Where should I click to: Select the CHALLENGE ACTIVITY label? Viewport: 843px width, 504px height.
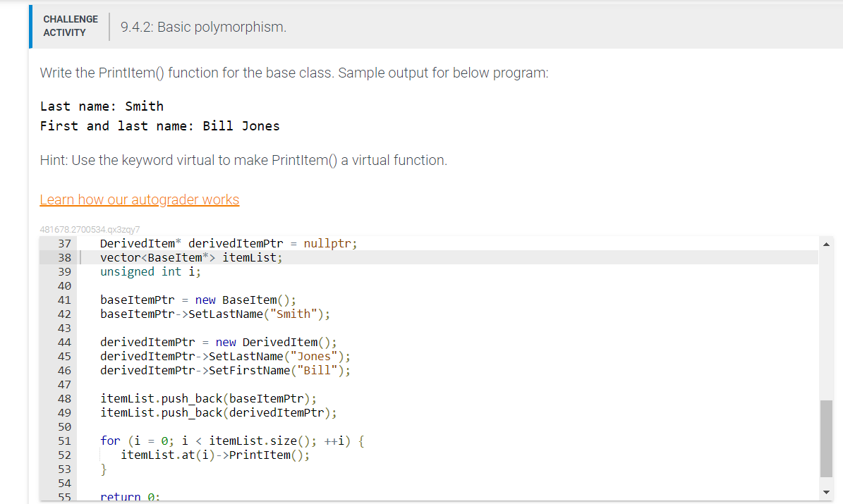pyautogui.click(x=71, y=25)
